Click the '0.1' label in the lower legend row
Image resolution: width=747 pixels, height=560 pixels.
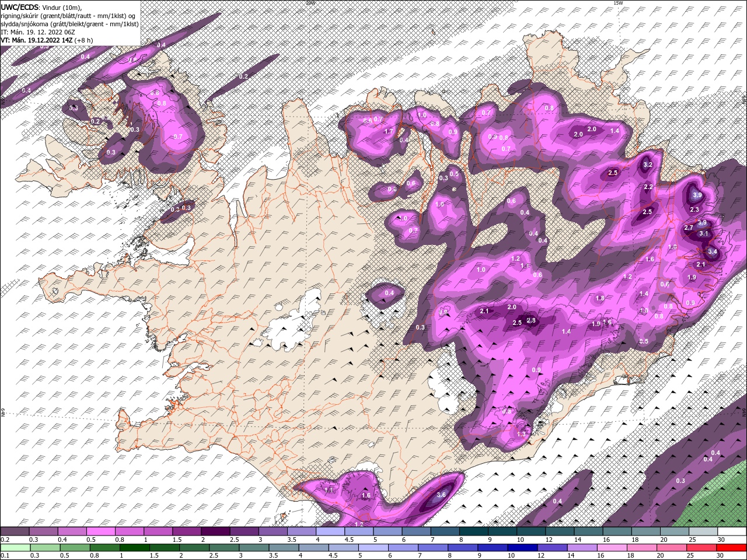point(5,555)
